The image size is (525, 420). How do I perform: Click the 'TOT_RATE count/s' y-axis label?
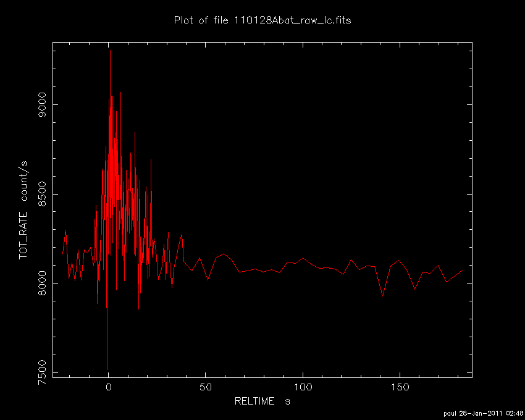point(23,210)
